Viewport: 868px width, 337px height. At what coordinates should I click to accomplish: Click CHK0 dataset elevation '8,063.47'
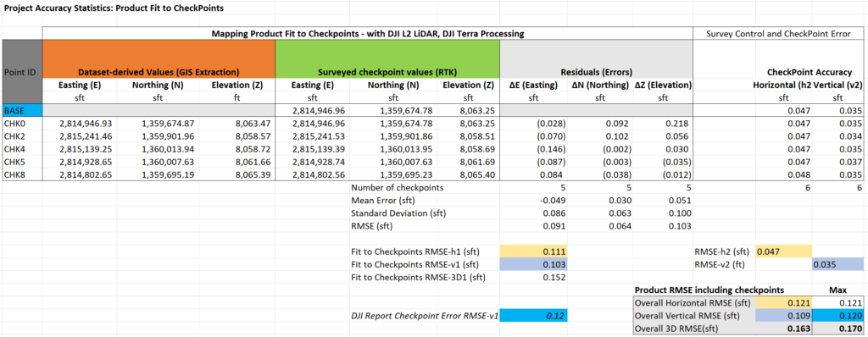(x=253, y=123)
